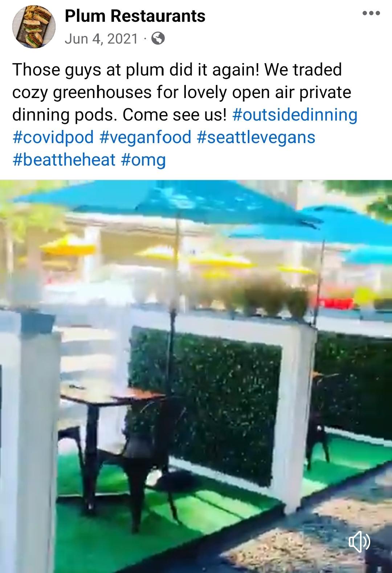Click the Jun 4, 2021 post timestamp
Image resolution: width=392 pixels, height=573 pixels.
101,38
